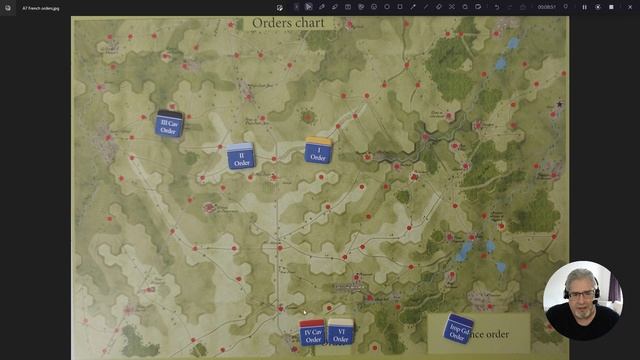This screenshot has height=360, width=640.
Task: Click the French orders jpg file name
Action: point(40,8)
